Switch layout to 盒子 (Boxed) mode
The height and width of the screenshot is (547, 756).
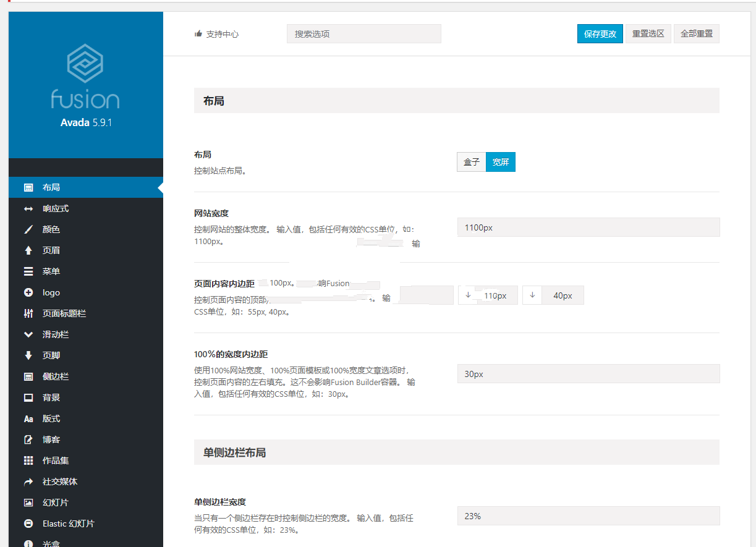472,161
